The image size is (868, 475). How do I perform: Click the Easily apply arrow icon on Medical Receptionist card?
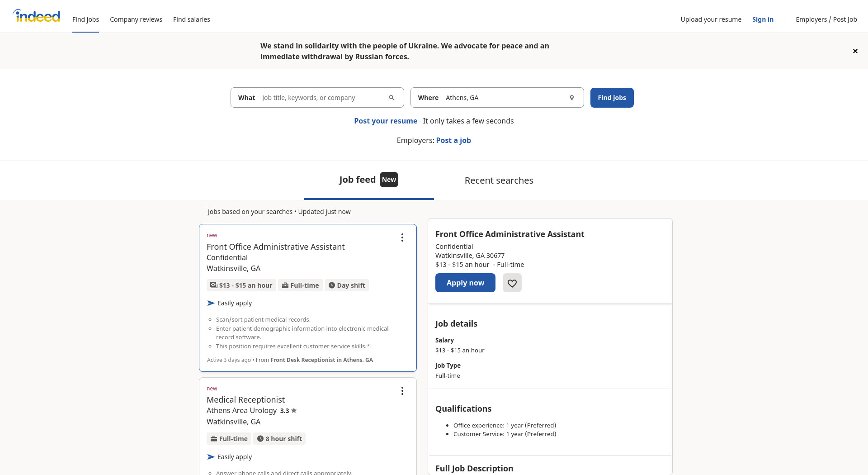point(211,457)
